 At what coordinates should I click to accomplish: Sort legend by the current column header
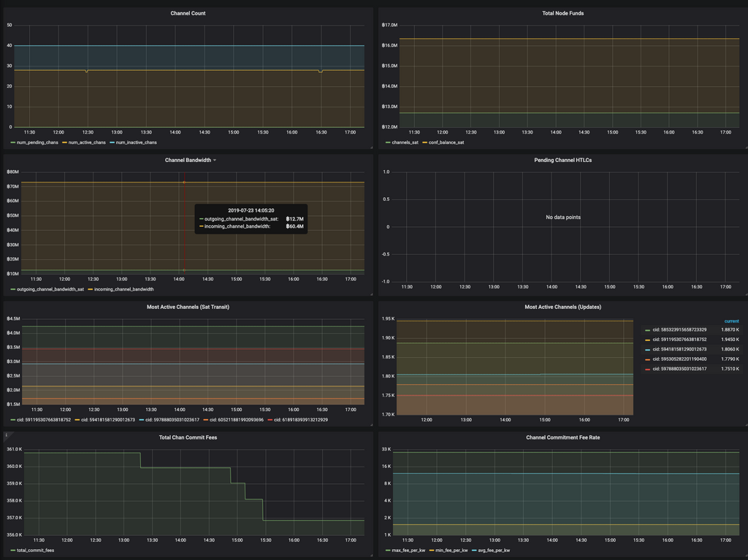[730, 321]
